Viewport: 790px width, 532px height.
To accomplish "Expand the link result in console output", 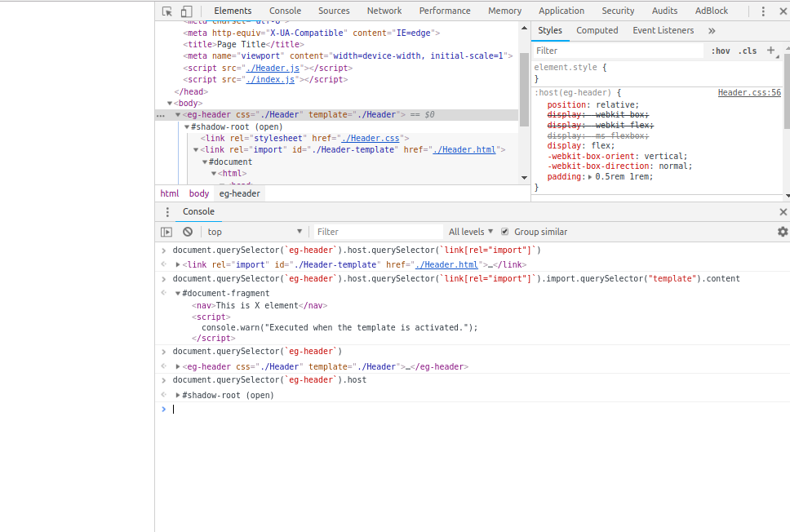I will tap(178, 264).
